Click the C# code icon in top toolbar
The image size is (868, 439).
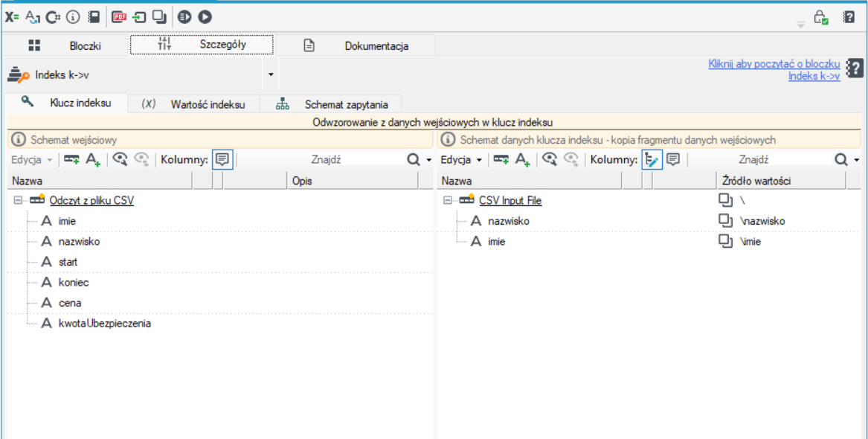click(53, 17)
